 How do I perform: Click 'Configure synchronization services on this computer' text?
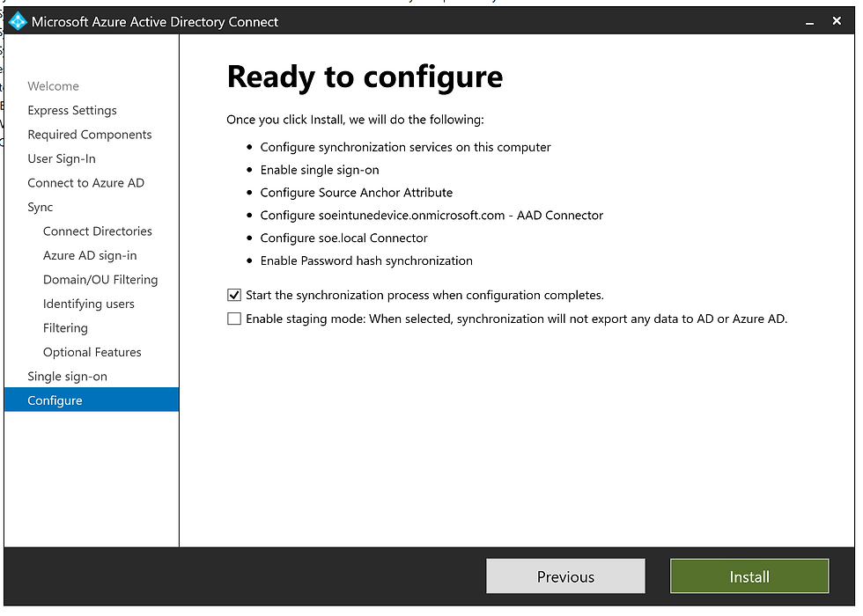click(x=405, y=148)
